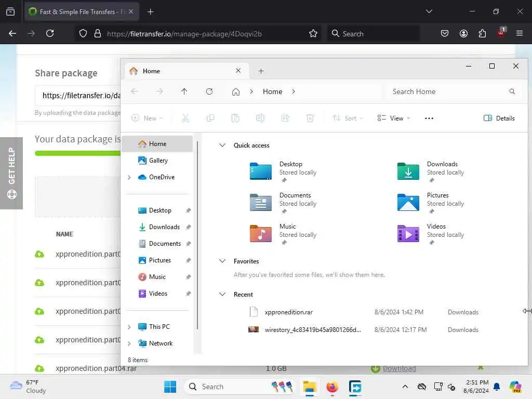Open Sort dropdown in Explorer toolbar

348,118
